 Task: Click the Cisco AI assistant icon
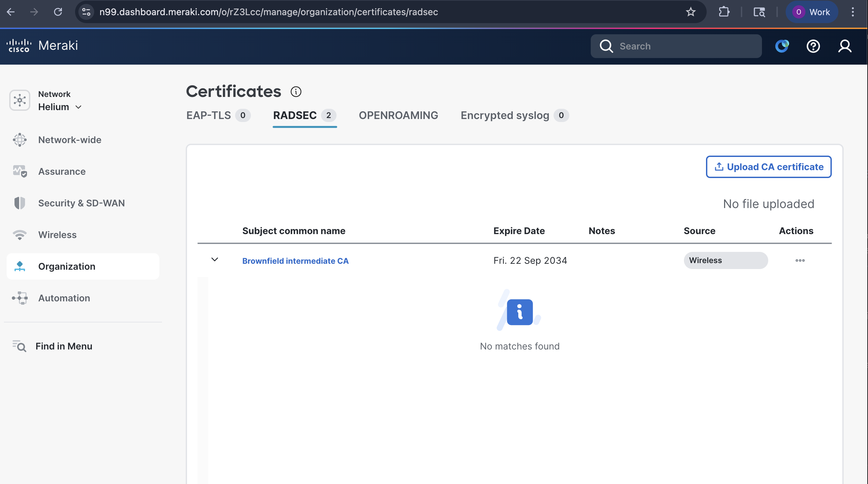point(782,46)
